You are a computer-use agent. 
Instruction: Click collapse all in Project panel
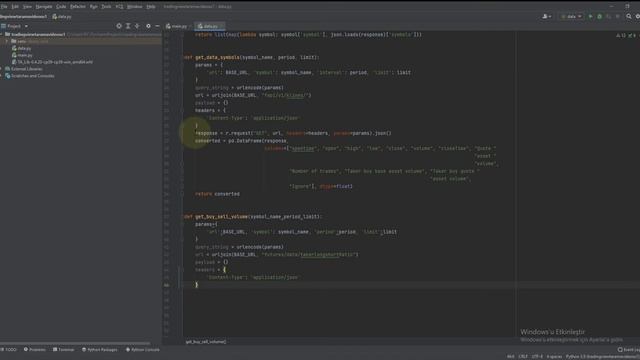click(137, 26)
